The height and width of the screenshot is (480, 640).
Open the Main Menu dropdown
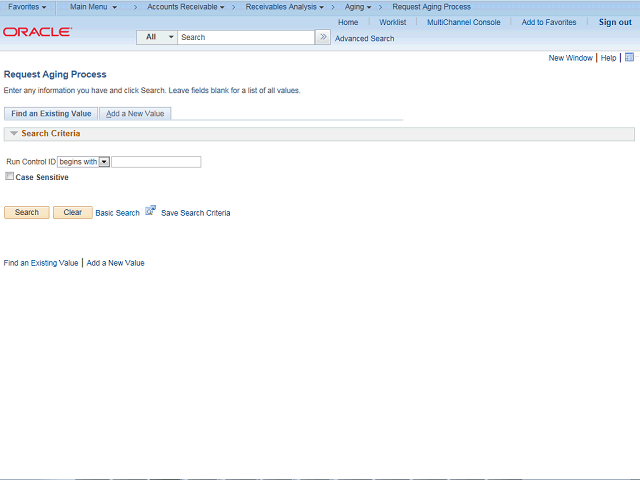tap(93, 7)
